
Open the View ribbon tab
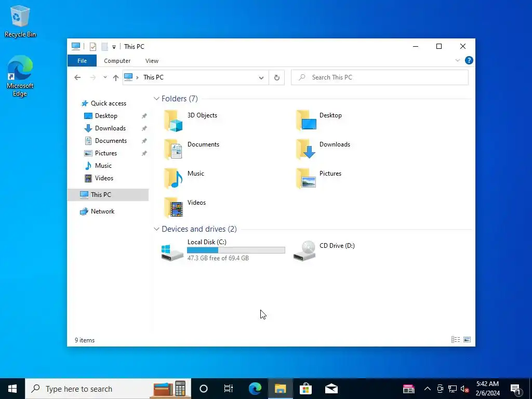point(152,61)
